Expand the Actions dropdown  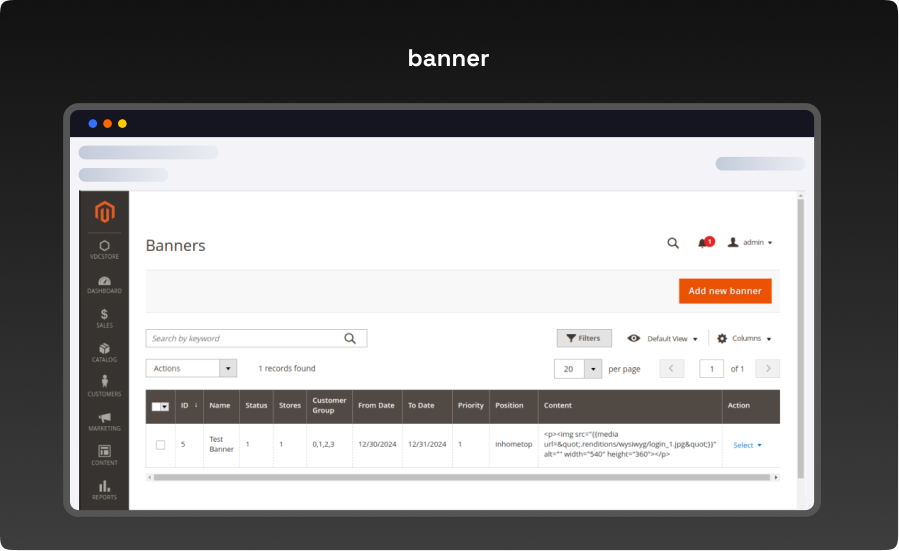(191, 368)
